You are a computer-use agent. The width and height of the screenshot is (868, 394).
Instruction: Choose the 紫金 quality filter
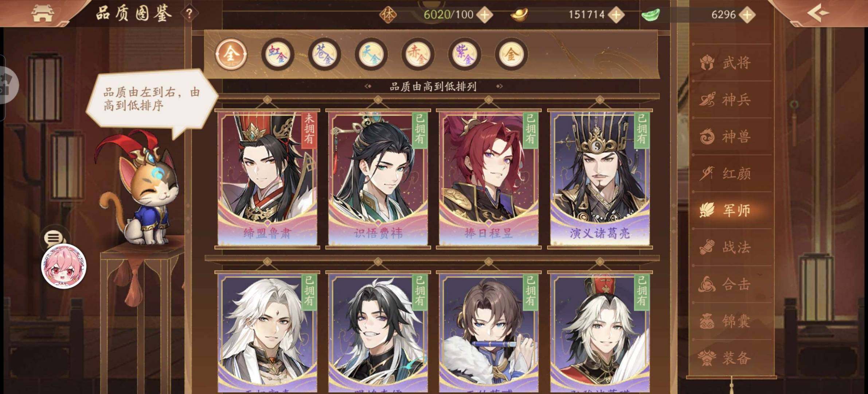[464, 54]
